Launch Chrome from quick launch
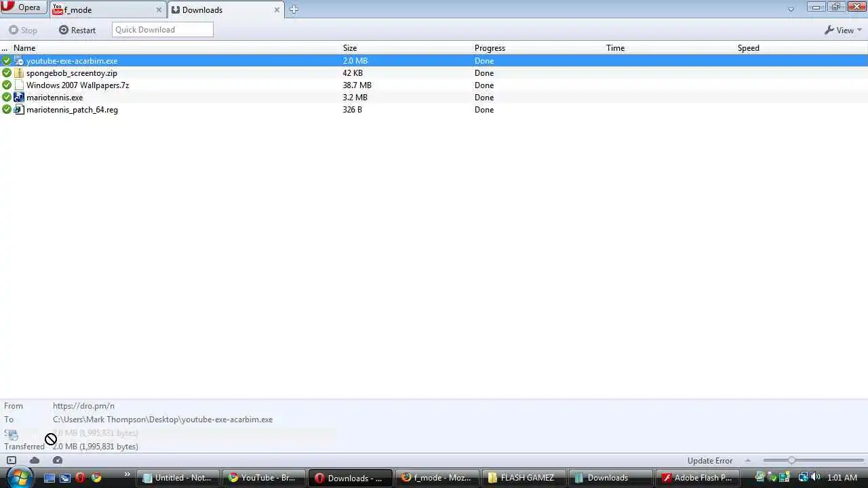The height and width of the screenshot is (488, 868). pyautogui.click(x=96, y=478)
